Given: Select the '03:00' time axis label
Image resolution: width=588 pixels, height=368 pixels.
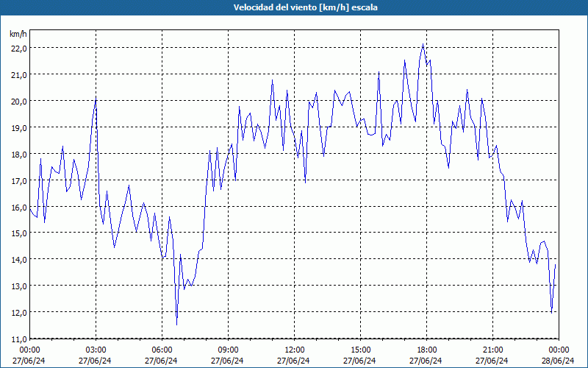Looking at the screenshot, I should click(x=96, y=350).
